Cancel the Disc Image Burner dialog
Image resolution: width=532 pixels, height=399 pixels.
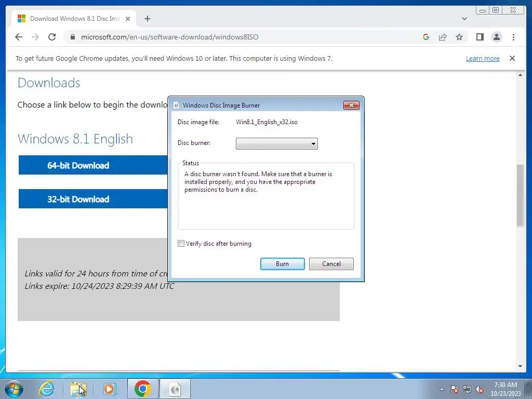click(331, 264)
